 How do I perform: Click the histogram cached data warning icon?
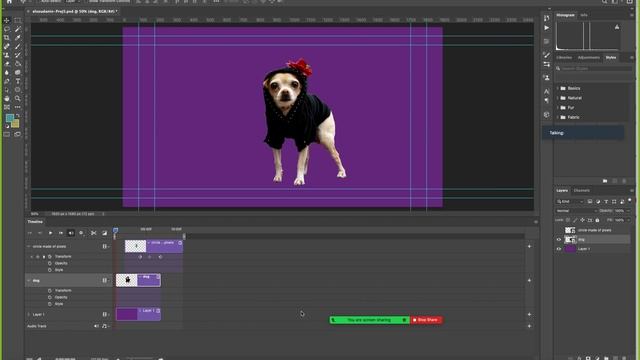coord(617,27)
